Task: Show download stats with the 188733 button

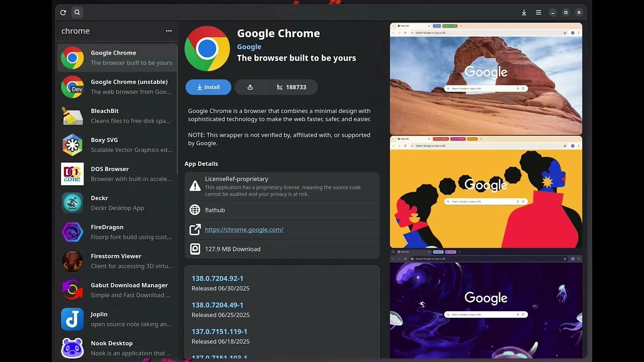Action: coord(291,87)
